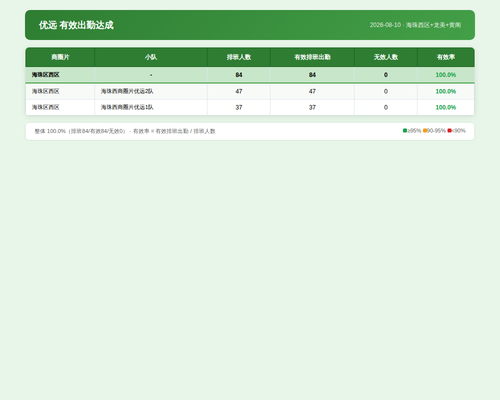The image size is (500, 400).
Task: Click the title "优远 有效出勤达成"
Action: coord(76,25)
